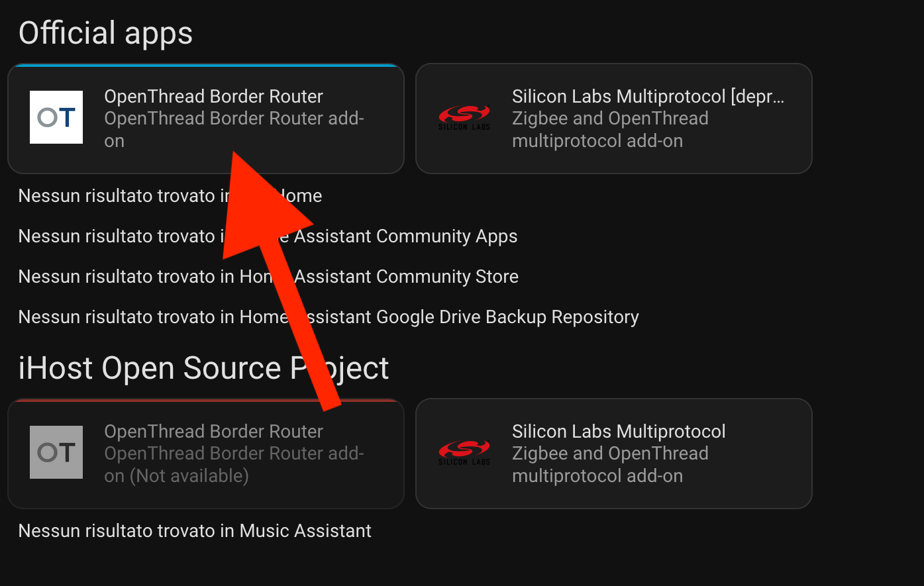This screenshot has height=586, width=924.
Task: Click Silicon Labs logo in iHost Open Source Project
Action: [464, 453]
